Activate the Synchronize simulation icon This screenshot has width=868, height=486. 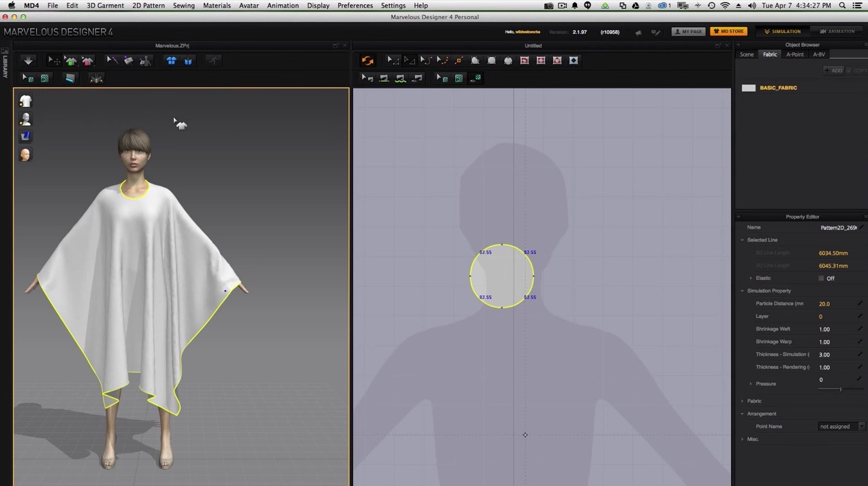click(x=367, y=60)
